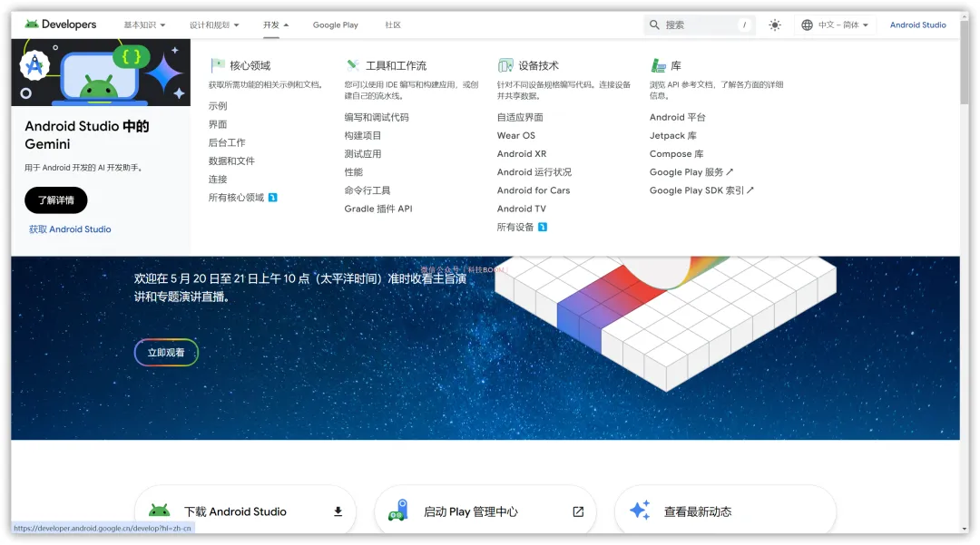Click the 库 library icon
Screen dimensions: 980x545
[x=658, y=65]
